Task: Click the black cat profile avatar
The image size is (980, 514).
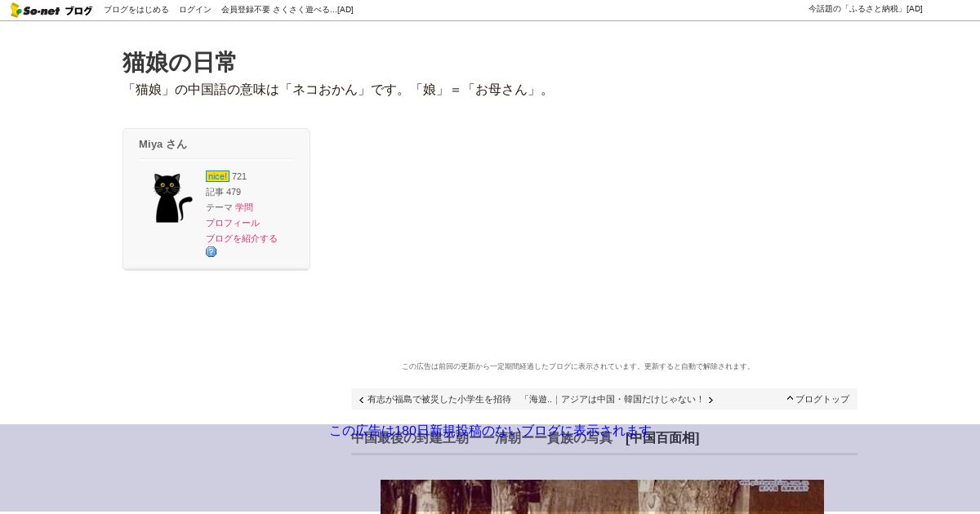Action: (x=172, y=198)
